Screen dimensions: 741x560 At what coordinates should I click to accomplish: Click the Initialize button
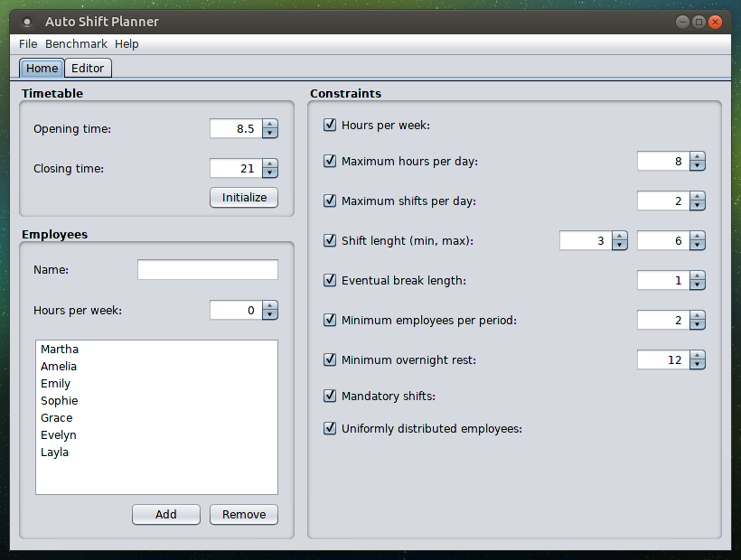[244, 198]
